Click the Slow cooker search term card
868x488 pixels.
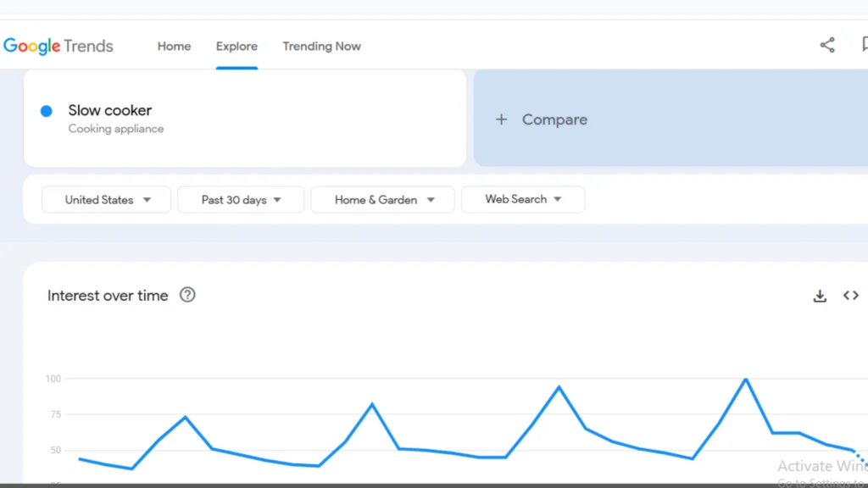coord(245,118)
